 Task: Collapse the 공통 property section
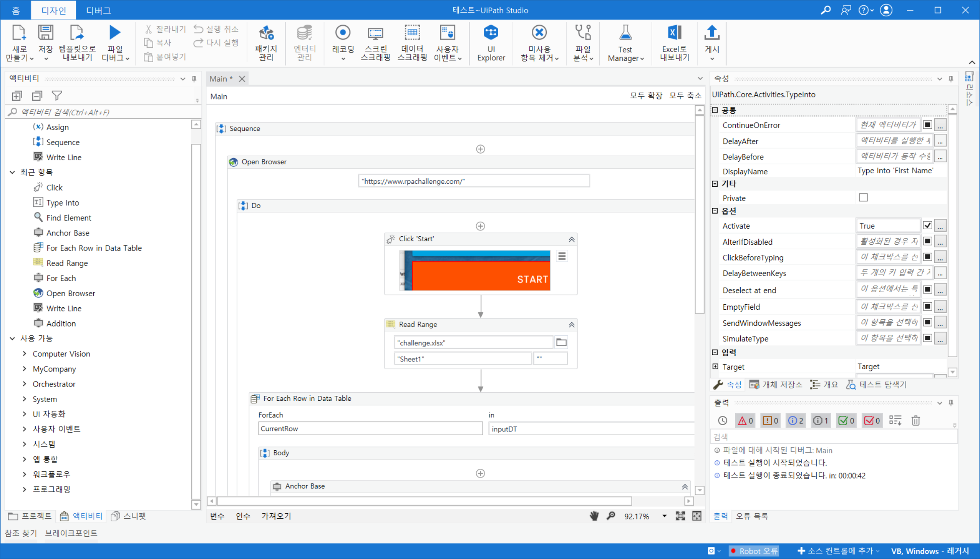coord(715,110)
